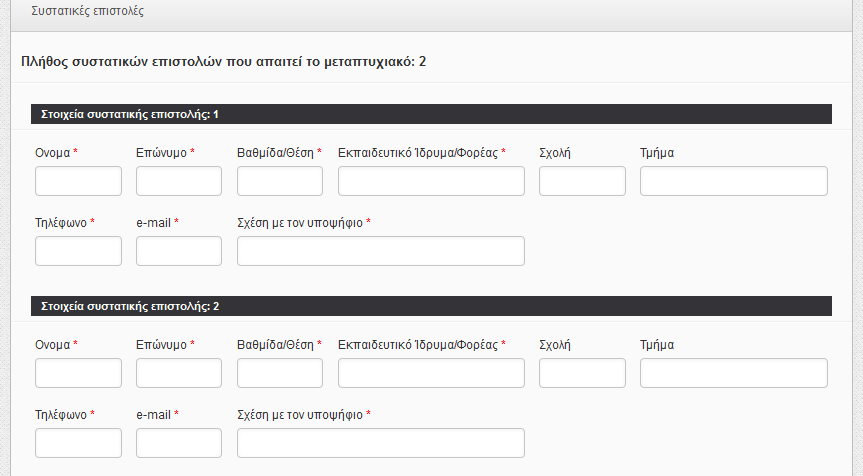The width and height of the screenshot is (863, 476).
Task: Click the e-mail field of letter 1
Action: pos(179,251)
